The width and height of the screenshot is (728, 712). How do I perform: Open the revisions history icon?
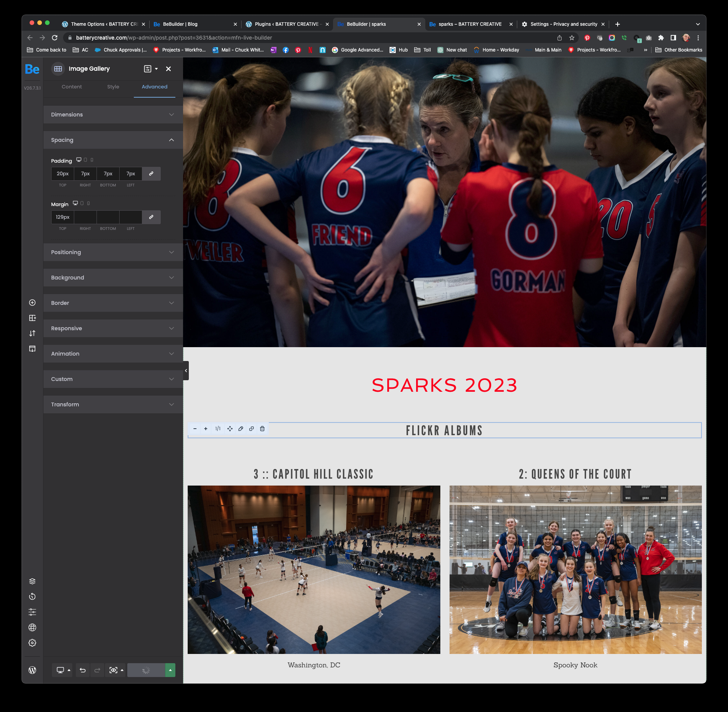[x=32, y=597]
